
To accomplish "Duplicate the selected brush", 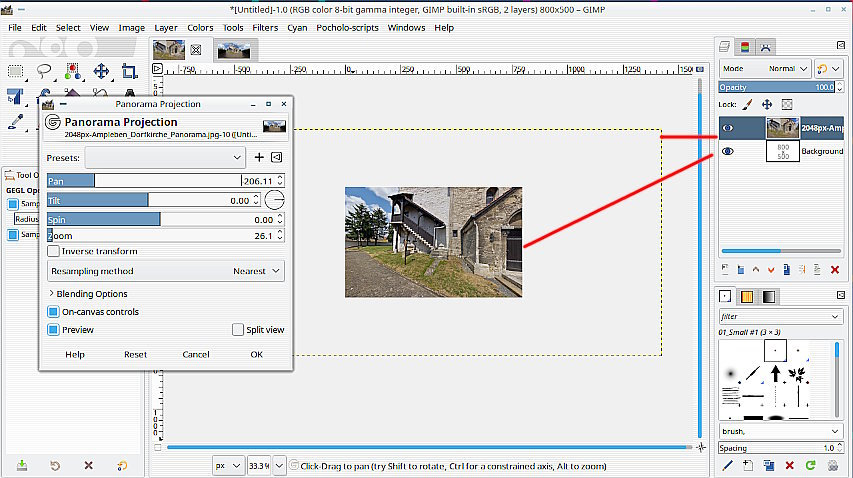I will pyautogui.click(x=769, y=465).
